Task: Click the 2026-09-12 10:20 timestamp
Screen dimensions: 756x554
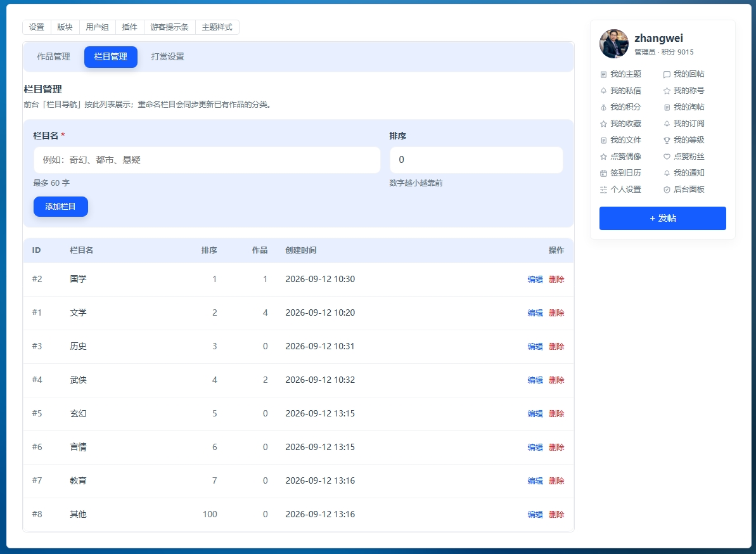Action: click(x=320, y=312)
